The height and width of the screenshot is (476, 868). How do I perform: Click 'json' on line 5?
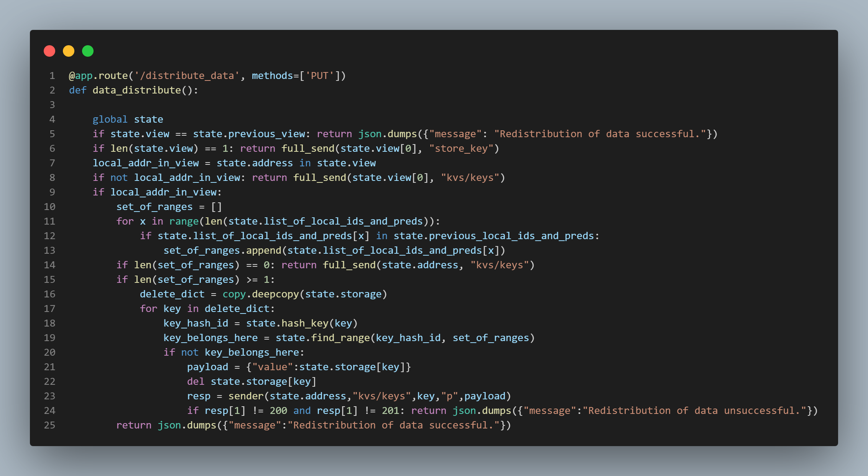coord(370,134)
